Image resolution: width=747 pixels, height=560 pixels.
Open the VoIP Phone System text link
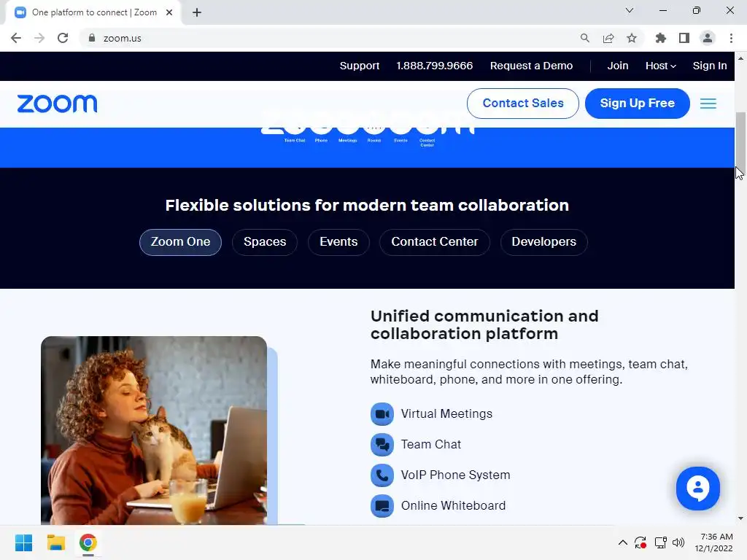click(455, 475)
